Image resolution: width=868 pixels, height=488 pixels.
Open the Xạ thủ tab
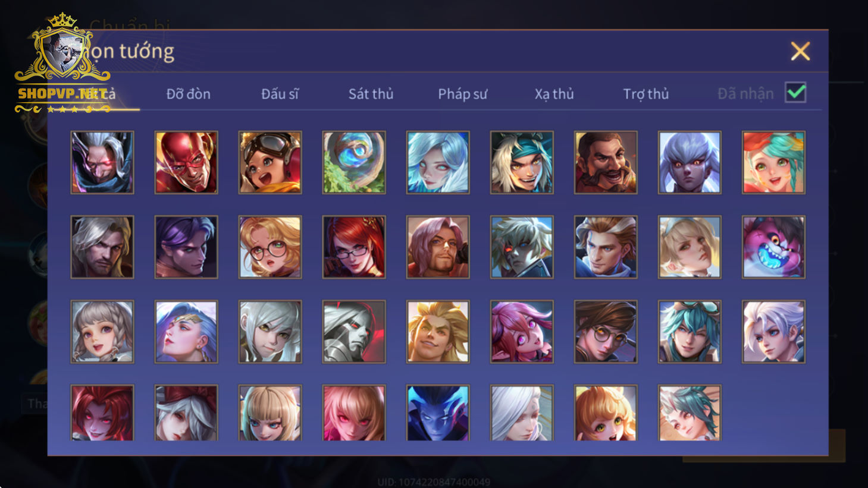tap(554, 94)
